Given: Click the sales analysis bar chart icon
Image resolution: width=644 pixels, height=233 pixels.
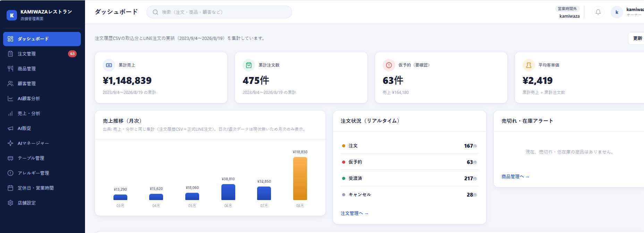Looking at the screenshot, I should point(10,113).
